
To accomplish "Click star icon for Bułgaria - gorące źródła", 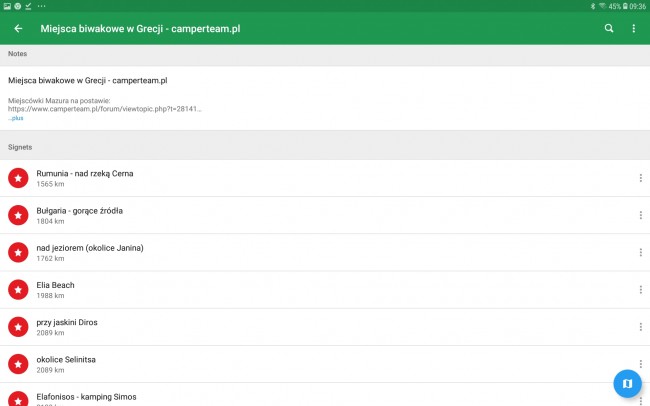I will click(x=18, y=215).
